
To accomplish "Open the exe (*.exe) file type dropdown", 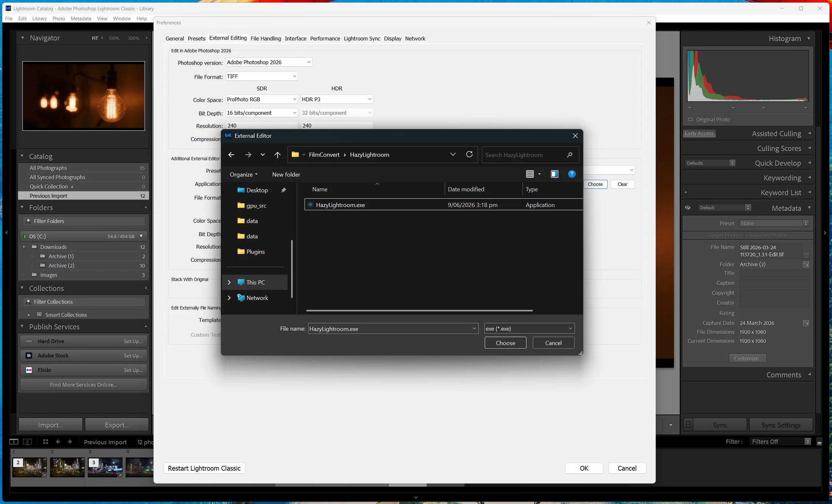I will click(x=529, y=328).
